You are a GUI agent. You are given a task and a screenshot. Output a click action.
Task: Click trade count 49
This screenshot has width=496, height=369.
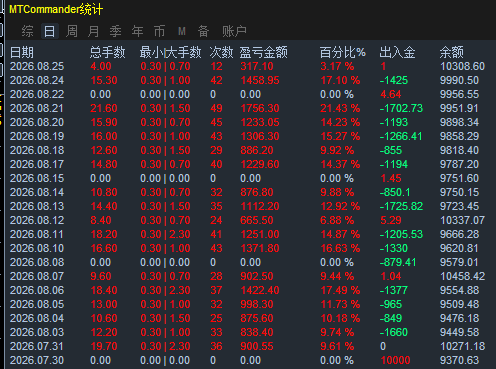pyautogui.click(x=216, y=108)
